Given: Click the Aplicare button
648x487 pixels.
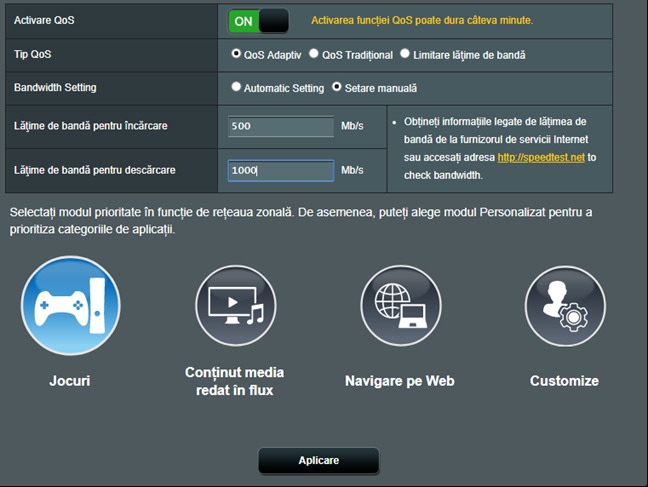Looking at the screenshot, I should pyautogui.click(x=319, y=460).
